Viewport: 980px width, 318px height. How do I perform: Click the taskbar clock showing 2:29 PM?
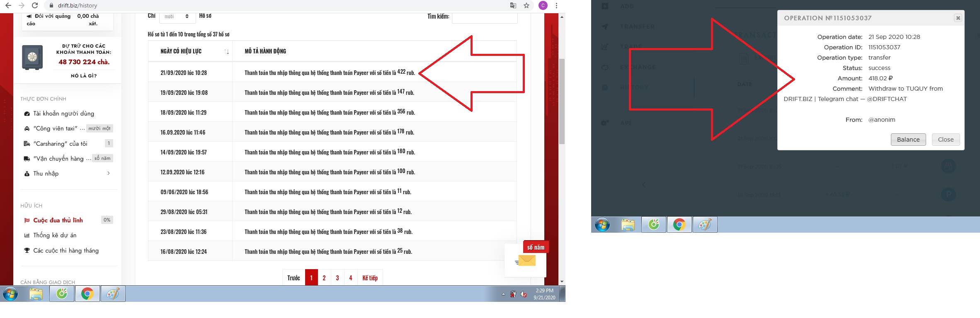pyautogui.click(x=544, y=294)
